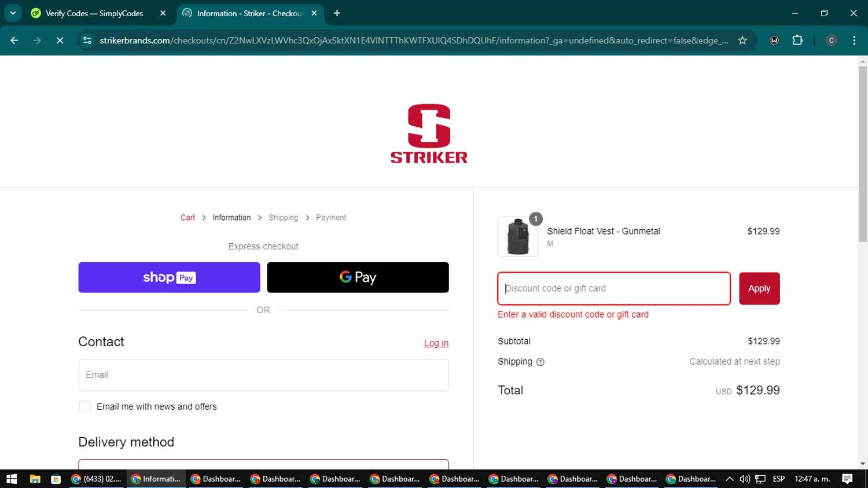868x488 pixels.
Task: Click the Payment breadcrumb step
Action: pos(331,218)
